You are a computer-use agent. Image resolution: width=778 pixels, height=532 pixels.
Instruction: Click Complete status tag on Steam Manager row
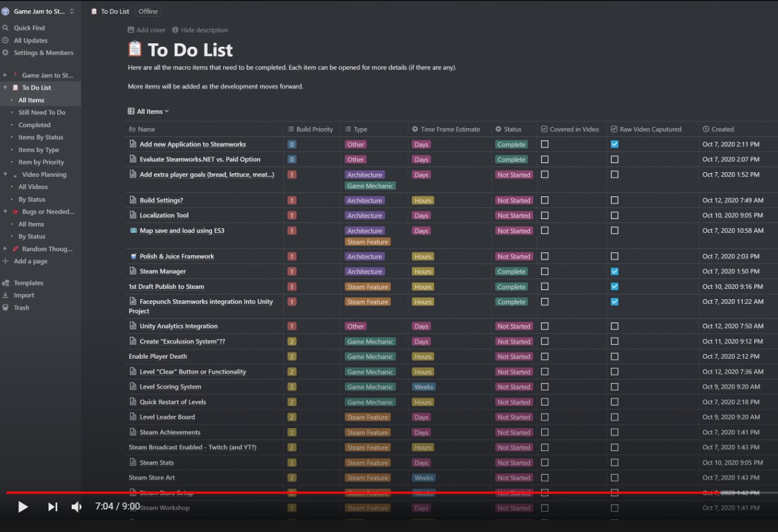(511, 271)
